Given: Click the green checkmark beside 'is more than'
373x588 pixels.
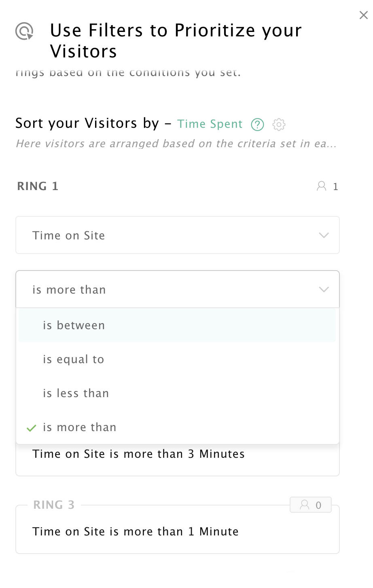Looking at the screenshot, I should (32, 428).
